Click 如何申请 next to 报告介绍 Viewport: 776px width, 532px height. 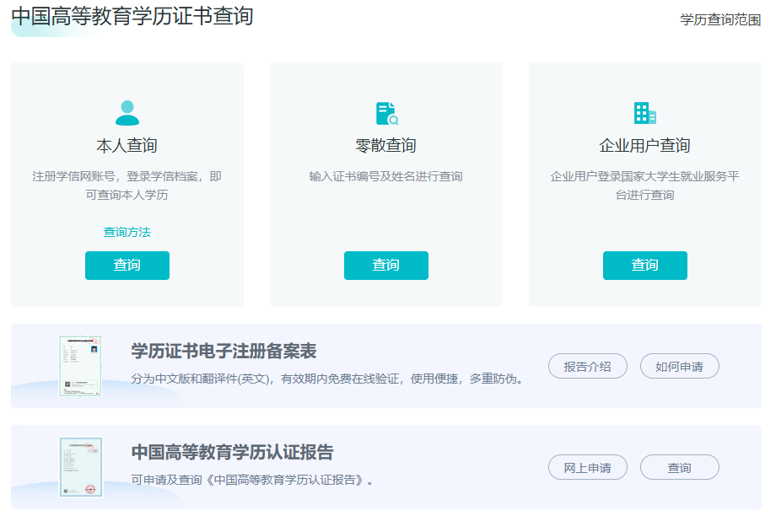679,366
